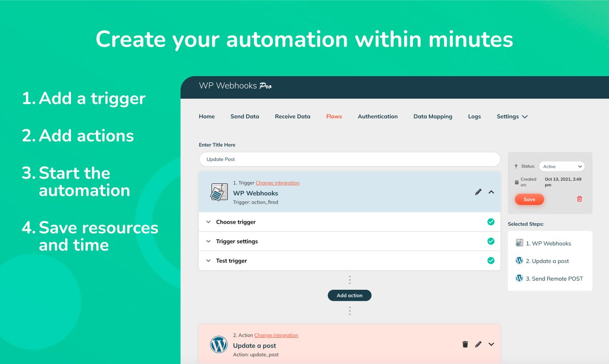Expand the Test trigger section
The height and width of the screenshot is (364, 609).
click(x=208, y=261)
